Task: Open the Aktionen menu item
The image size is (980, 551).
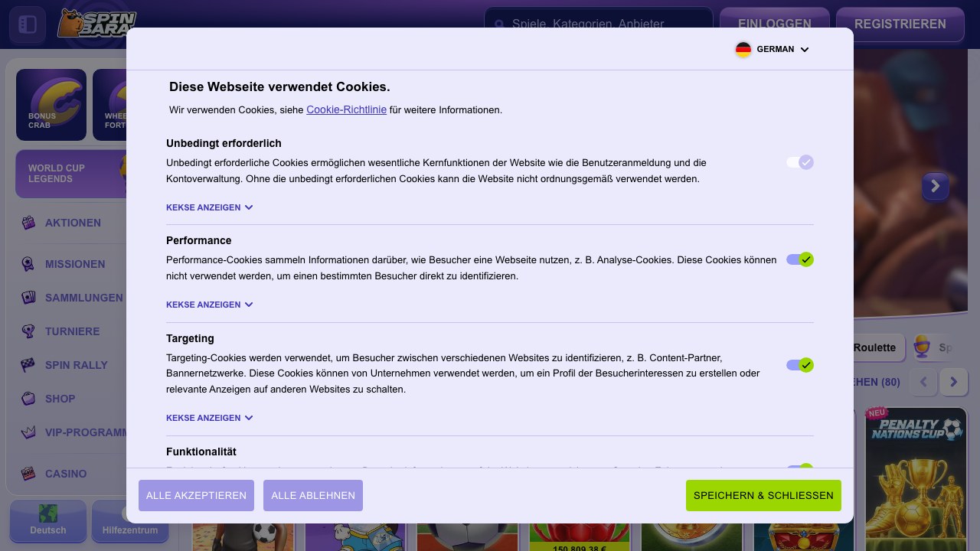Action: [x=73, y=223]
